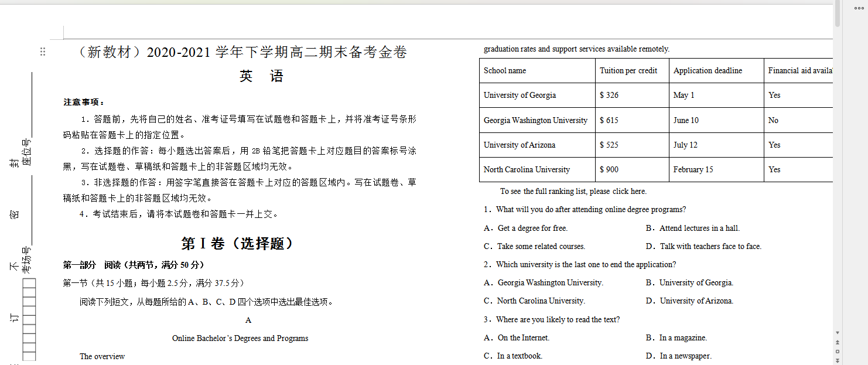
Task: Click answer 'B. In a magazine.'
Action: (676, 337)
